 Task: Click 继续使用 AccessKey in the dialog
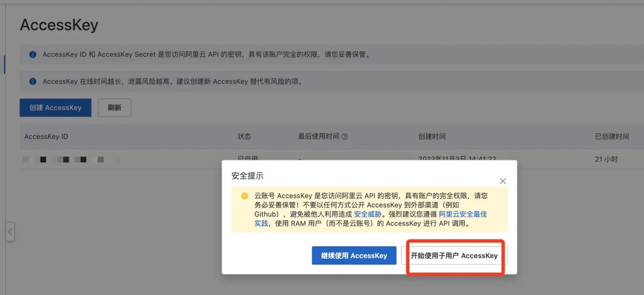point(354,255)
